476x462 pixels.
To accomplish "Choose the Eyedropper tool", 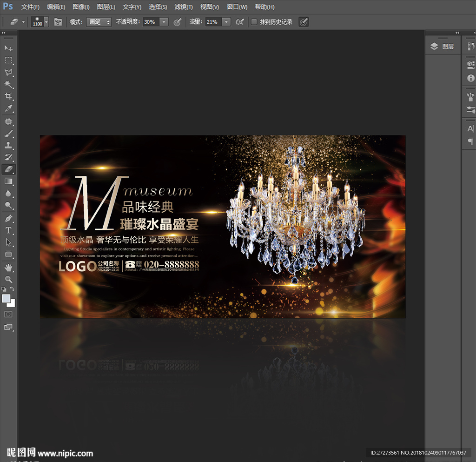I will pos(8,108).
